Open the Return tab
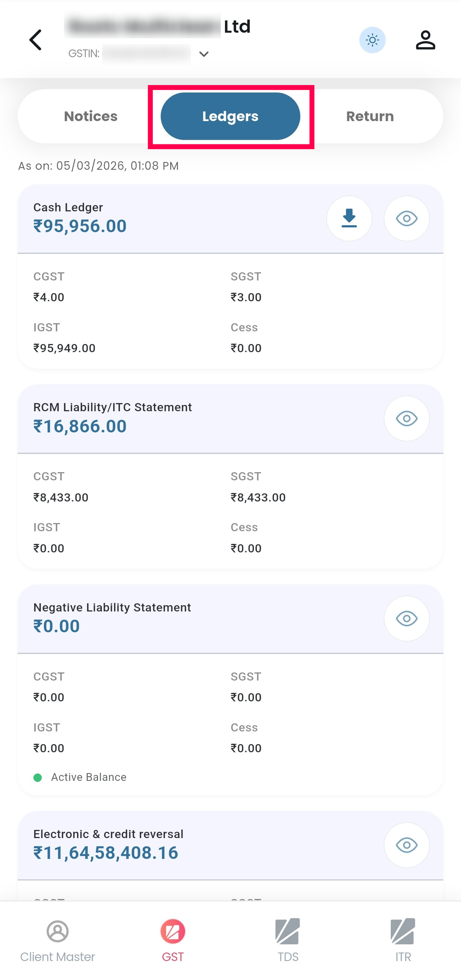This screenshot has height=980, width=461. coord(369,116)
